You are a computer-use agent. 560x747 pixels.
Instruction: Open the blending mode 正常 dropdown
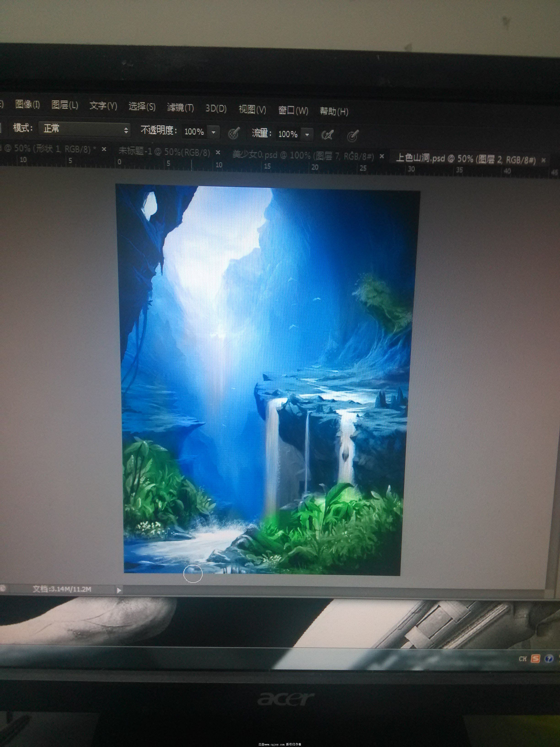(84, 129)
